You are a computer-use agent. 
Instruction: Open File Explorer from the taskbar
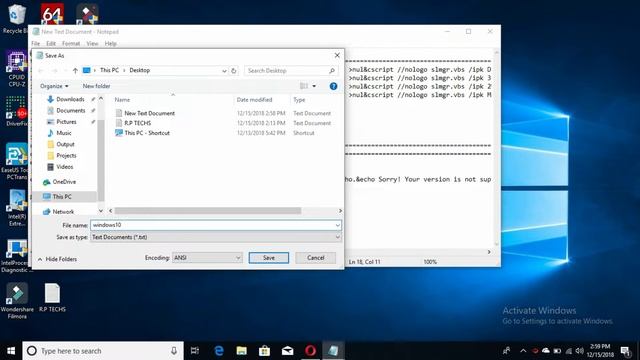point(242,351)
